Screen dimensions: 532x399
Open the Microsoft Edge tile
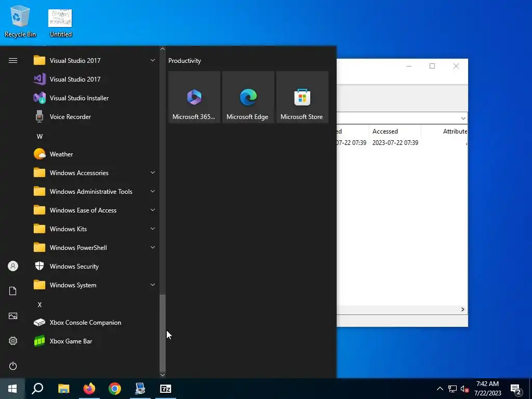pyautogui.click(x=248, y=97)
